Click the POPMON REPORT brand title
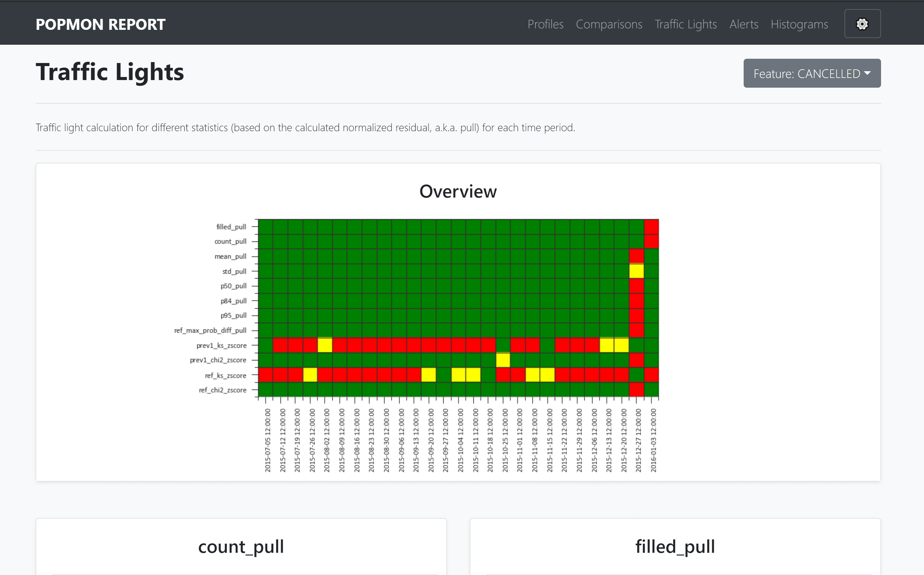The width and height of the screenshot is (924, 575). 101,24
